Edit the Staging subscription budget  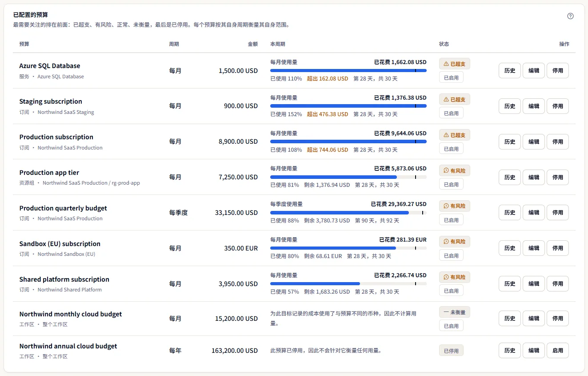pos(534,106)
